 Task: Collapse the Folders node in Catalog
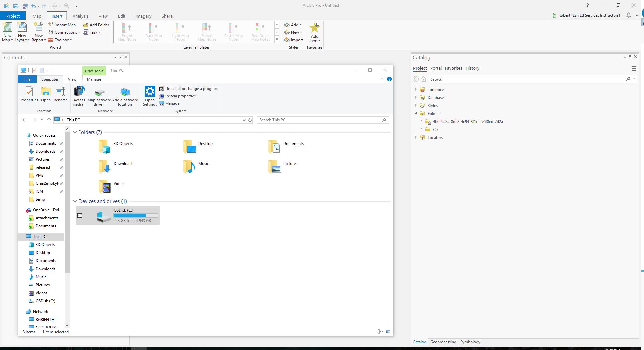(x=416, y=114)
